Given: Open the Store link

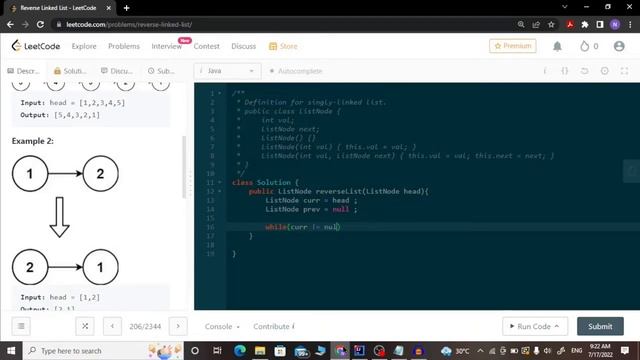Looking at the screenshot, I should [283, 46].
